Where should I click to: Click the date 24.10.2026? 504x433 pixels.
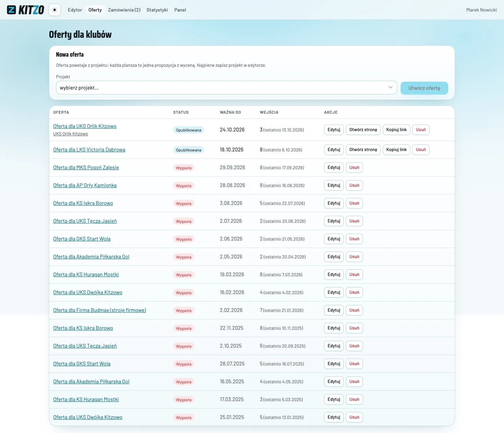pyautogui.click(x=232, y=130)
